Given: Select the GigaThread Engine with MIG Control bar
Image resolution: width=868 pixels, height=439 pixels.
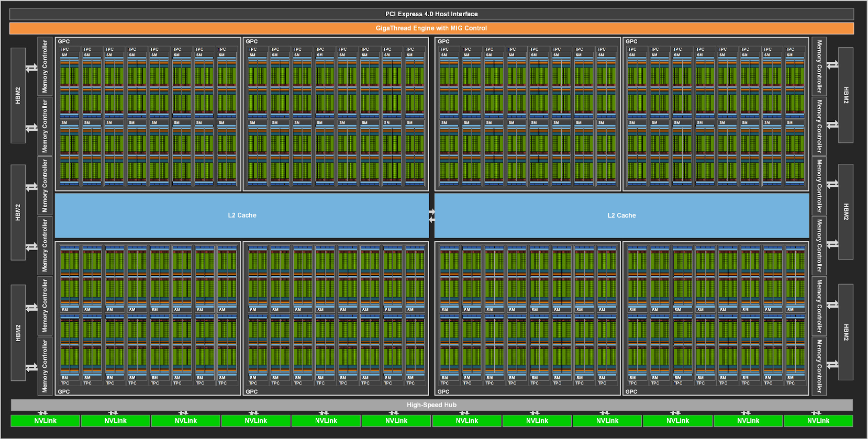Looking at the screenshot, I should (431, 28).
